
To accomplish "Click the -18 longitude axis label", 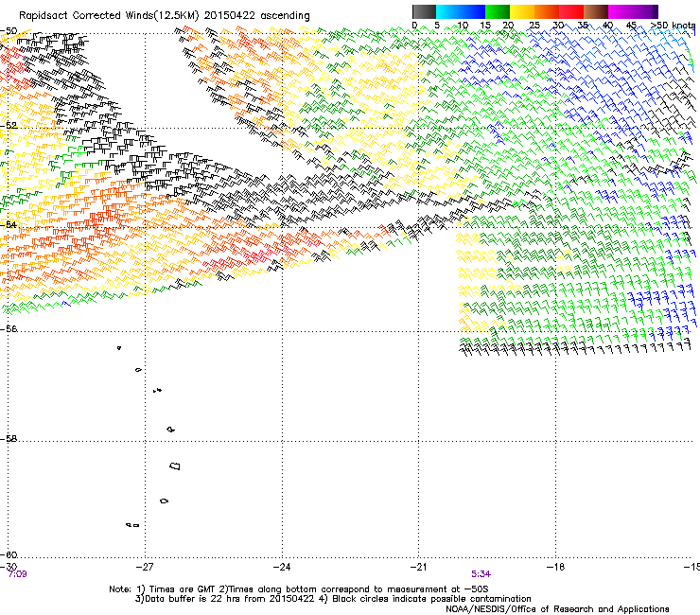I will click(555, 567).
